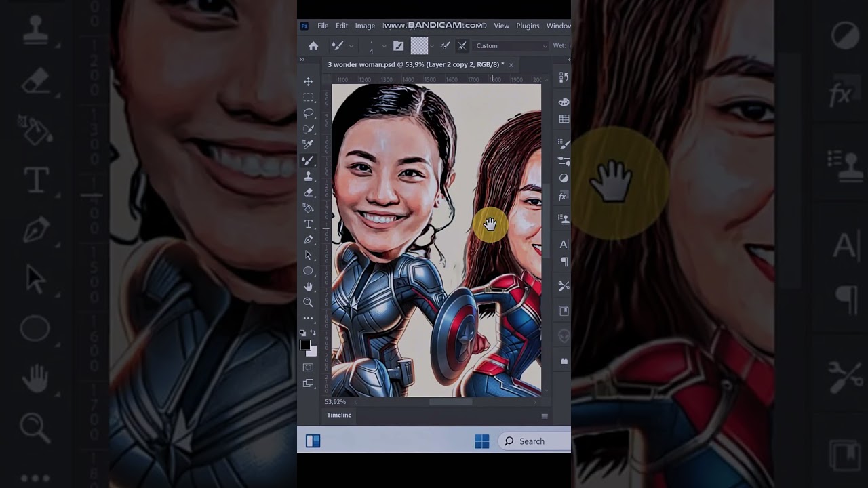This screenshot has width=868, height=488.
Task: Open the Timeline panel menu
Action: click(544, 415)
